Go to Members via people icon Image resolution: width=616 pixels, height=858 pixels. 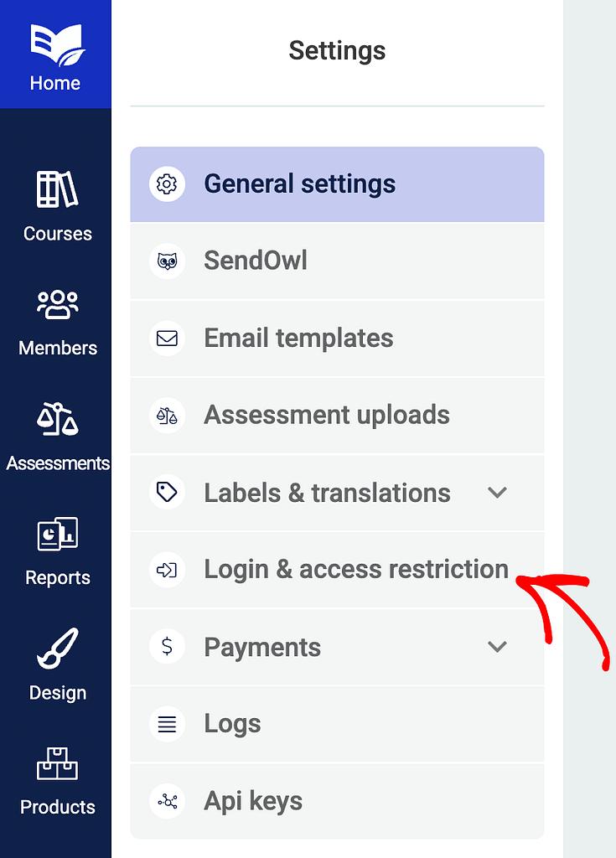coord(57,305)
